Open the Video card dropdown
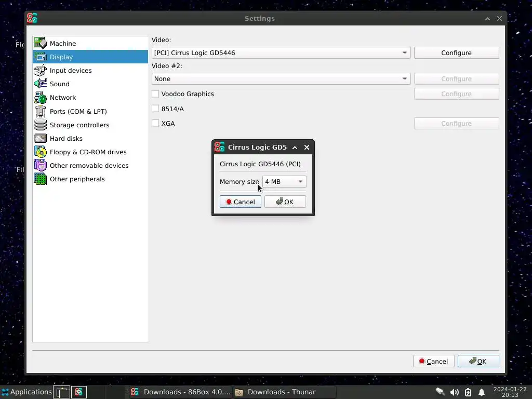Screen dimensions: 532x399 (281, 52)
